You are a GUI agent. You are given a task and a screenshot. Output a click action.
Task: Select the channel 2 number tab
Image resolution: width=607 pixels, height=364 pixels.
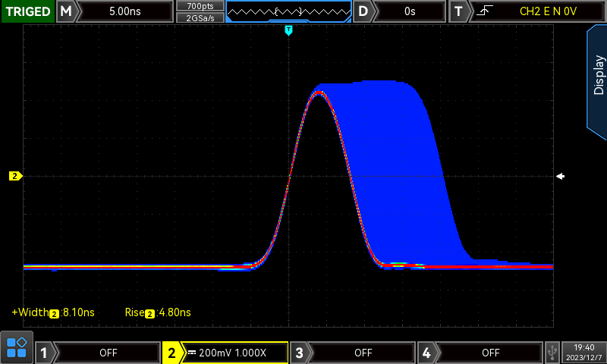click(171, 353)
